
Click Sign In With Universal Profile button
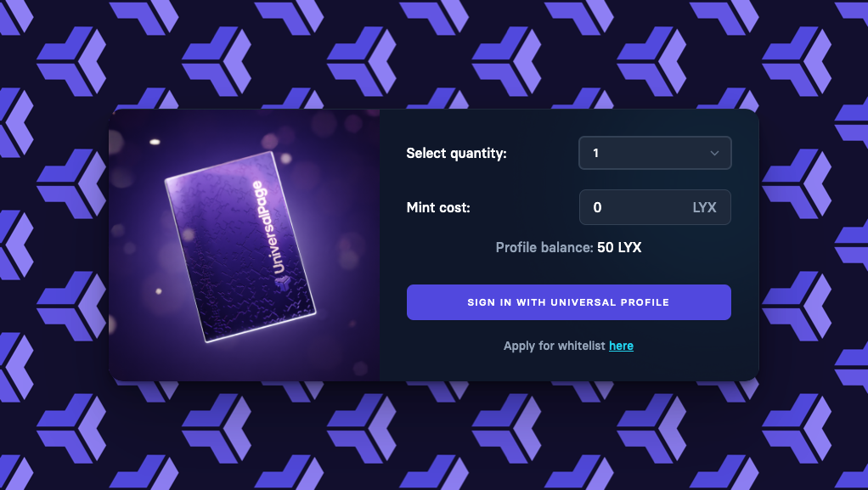pyautogui.click(x=568, y=302)
